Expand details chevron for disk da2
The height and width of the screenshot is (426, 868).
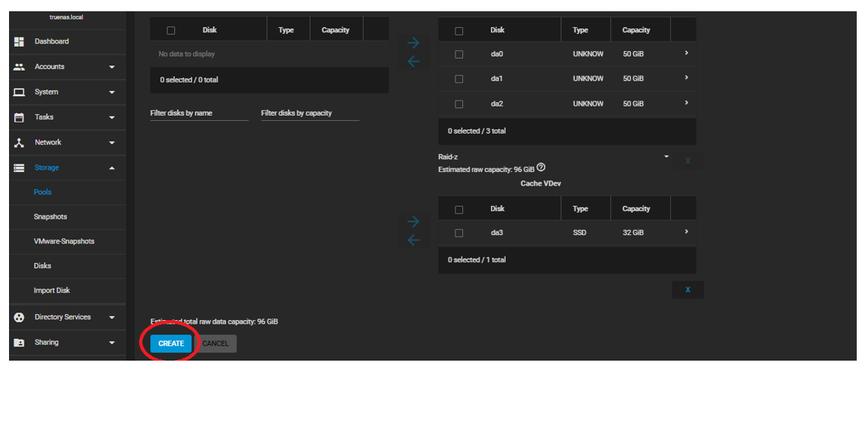tap(686, 102)
